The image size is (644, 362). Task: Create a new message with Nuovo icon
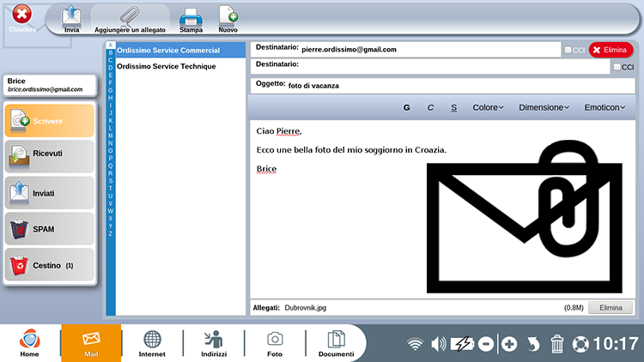click(228, 17)
